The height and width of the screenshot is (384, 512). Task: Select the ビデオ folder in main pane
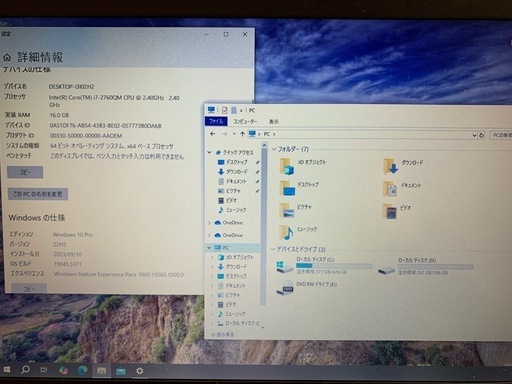[x=390, y=212]
